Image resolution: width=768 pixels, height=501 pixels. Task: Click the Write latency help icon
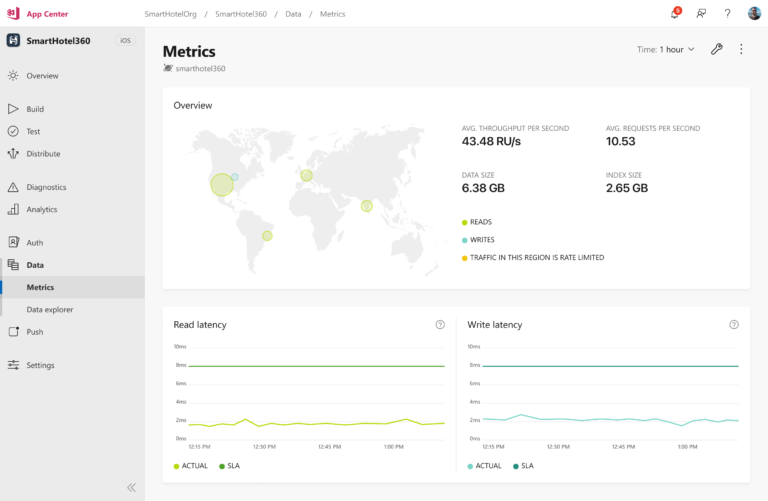tap(734, 325)
